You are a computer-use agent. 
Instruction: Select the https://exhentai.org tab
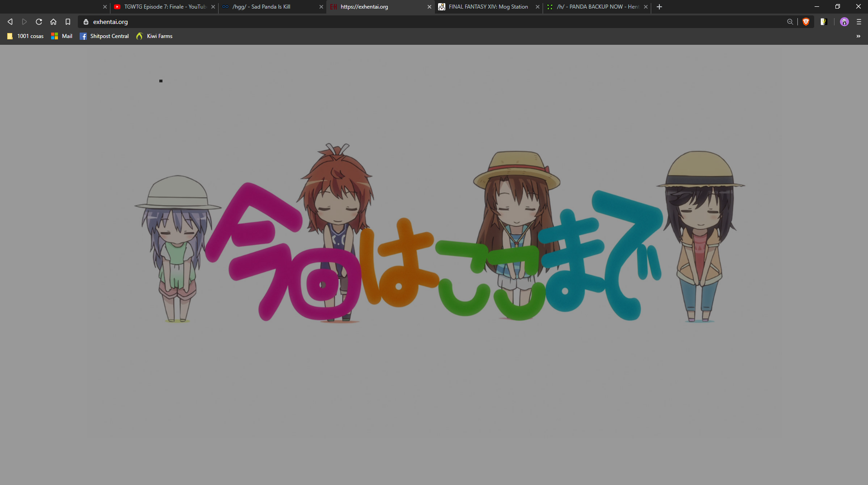pos(380,7)
